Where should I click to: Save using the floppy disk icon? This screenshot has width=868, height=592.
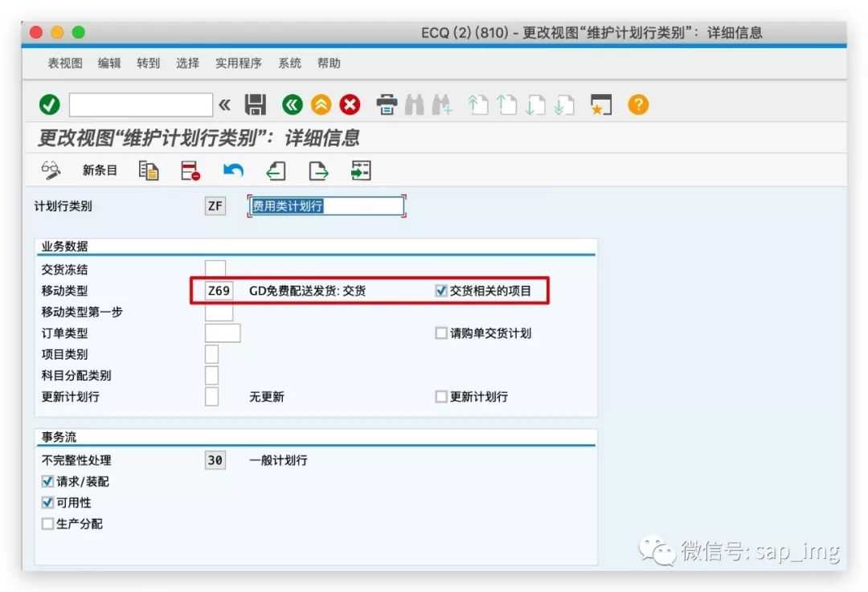[256, 104]
